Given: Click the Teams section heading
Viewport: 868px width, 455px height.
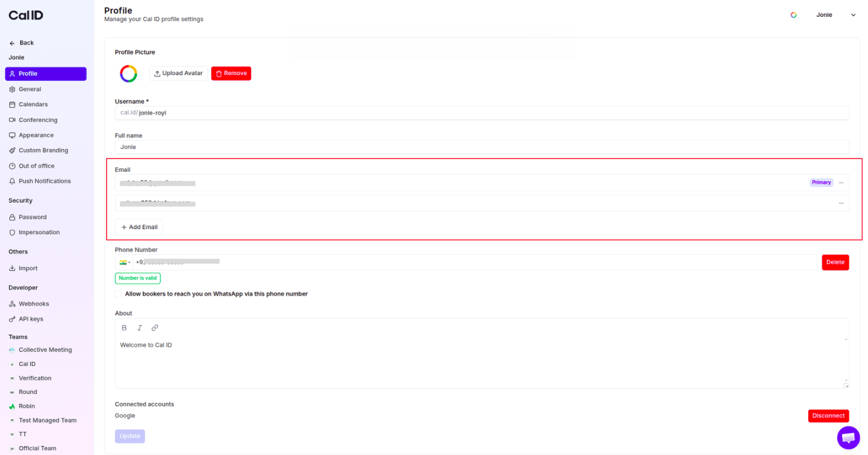Looking at the screenshot, I should pos(18,337).
